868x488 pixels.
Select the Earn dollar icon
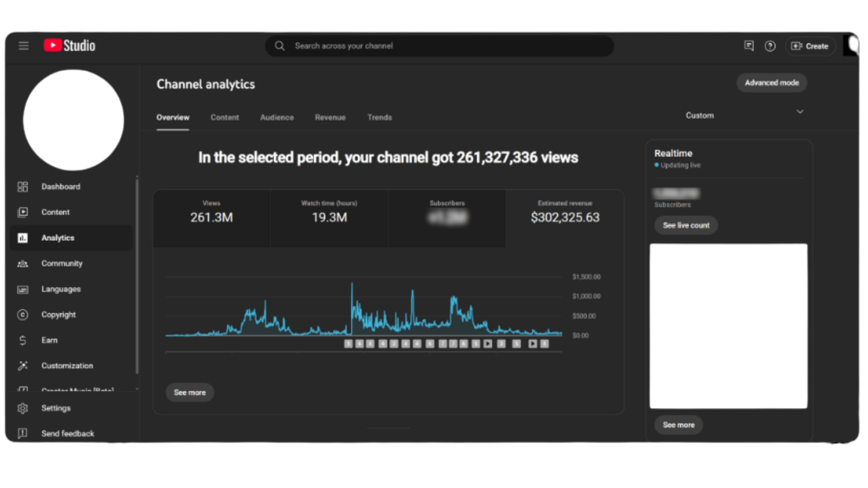[23, 340]
